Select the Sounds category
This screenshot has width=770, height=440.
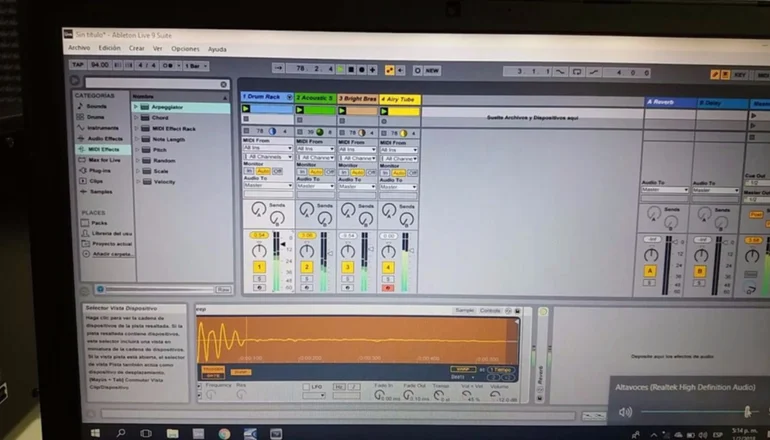click(96, 106)
